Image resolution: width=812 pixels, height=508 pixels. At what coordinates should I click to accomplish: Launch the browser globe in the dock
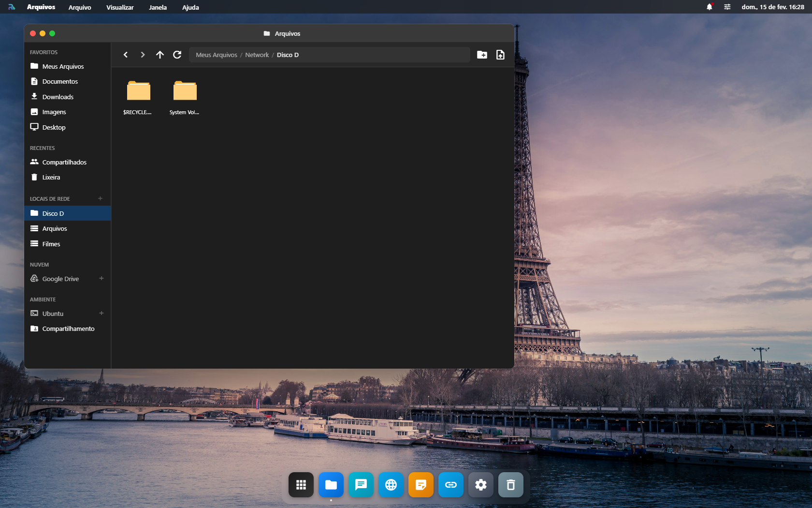[391, 485]
